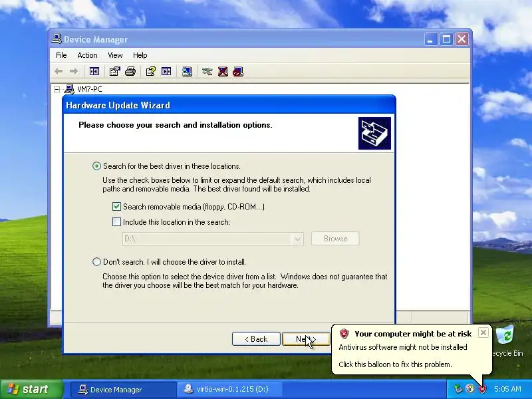Click the Update Driver toolbar icon

pos(207,71)
